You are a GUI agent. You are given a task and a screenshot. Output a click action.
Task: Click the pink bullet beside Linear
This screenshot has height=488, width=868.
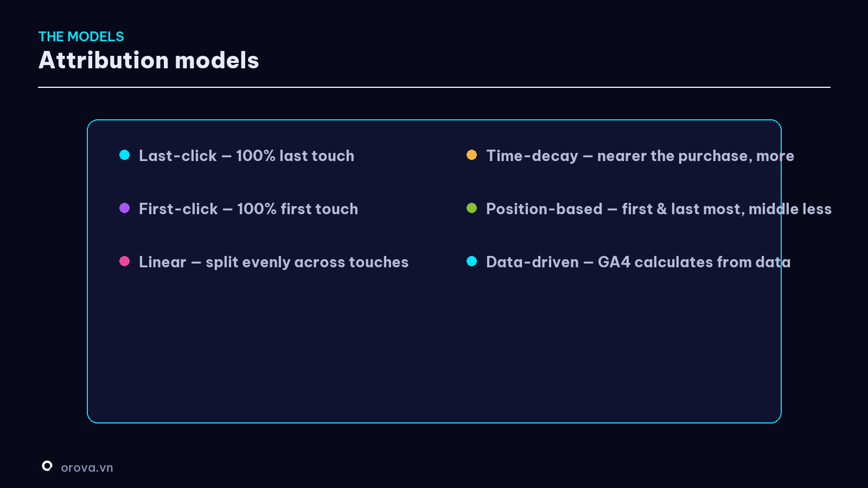tap(125, 261)
